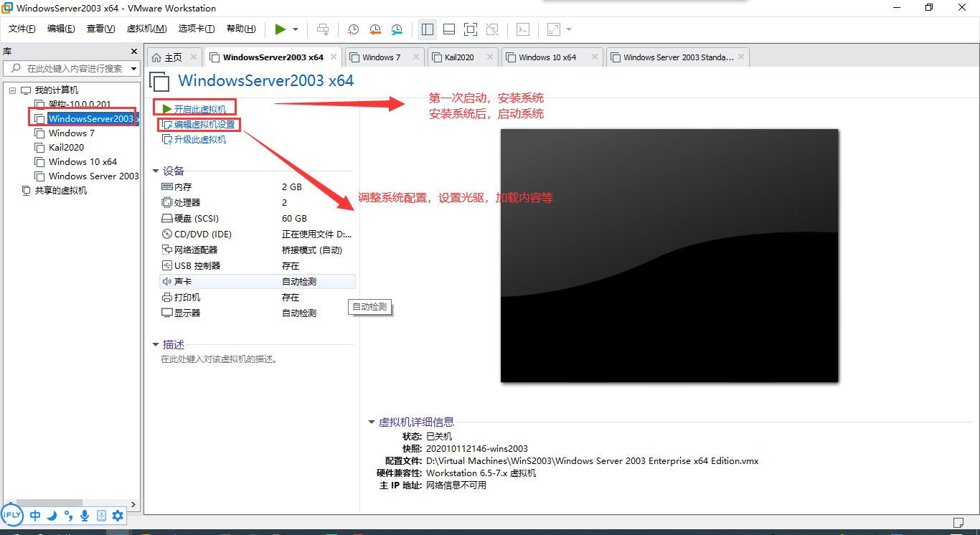The image size is (980, 535).
Task: Open the console view terminal icon
Action: point(524,29)
